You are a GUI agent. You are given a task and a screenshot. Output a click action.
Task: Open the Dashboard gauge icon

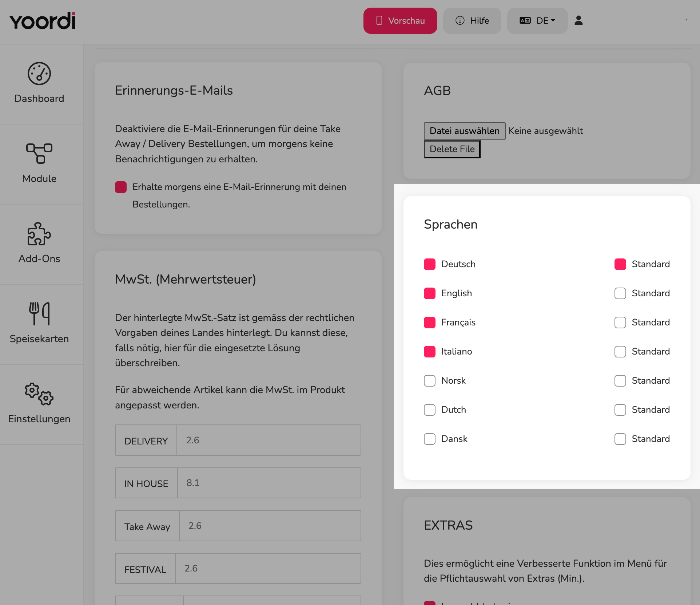click(39, 74)
